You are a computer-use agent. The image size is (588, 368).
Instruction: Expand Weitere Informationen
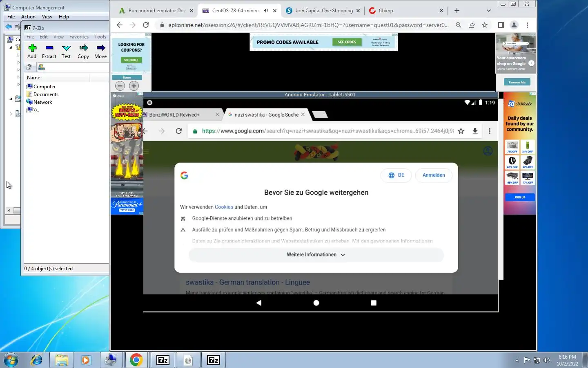tap(316, 255)
